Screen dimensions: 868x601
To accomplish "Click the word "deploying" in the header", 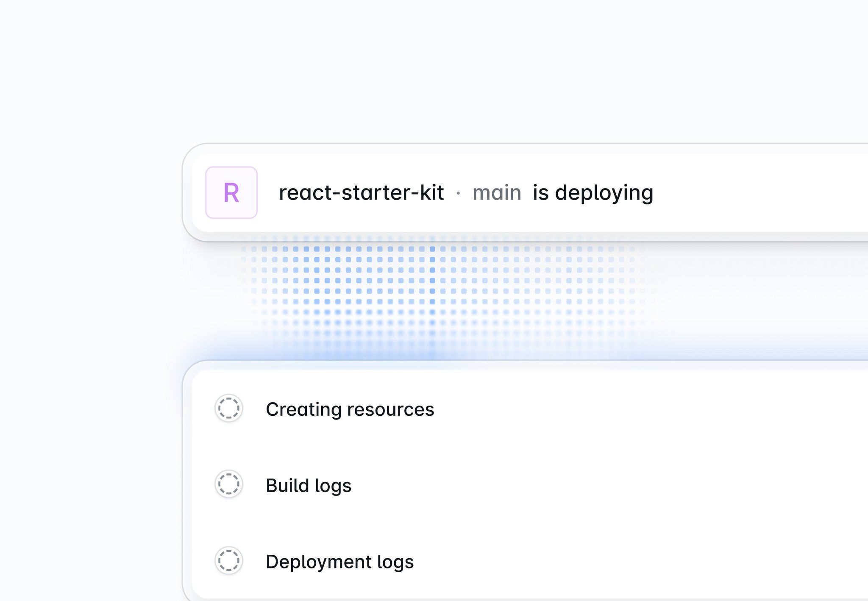I will click(604, 193).
